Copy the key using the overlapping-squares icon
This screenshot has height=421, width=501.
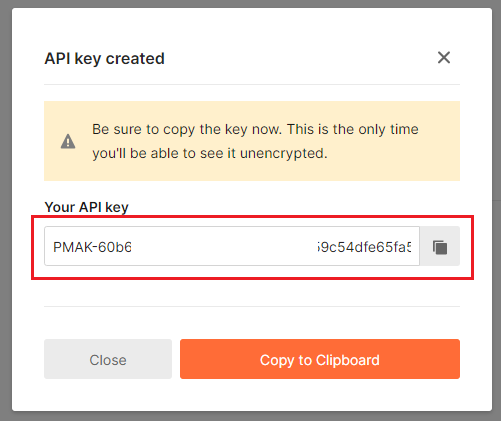(440, 247)
